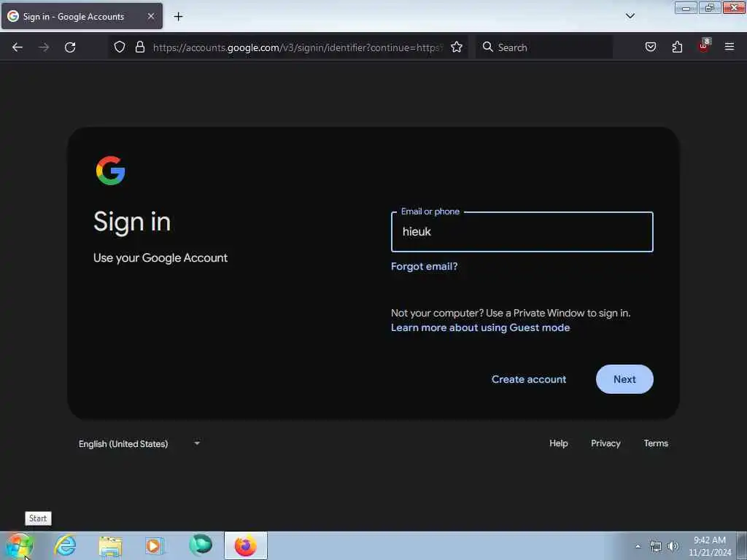This screenshot has width=747, height=560.
Task: Go back with the browser back arrow
Action: point(18,47)
